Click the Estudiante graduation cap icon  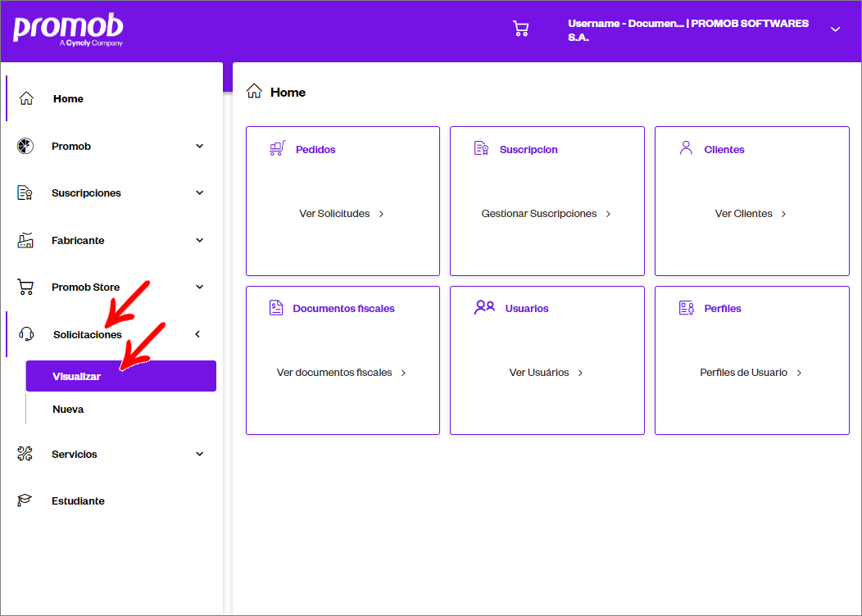coord(25,500)
